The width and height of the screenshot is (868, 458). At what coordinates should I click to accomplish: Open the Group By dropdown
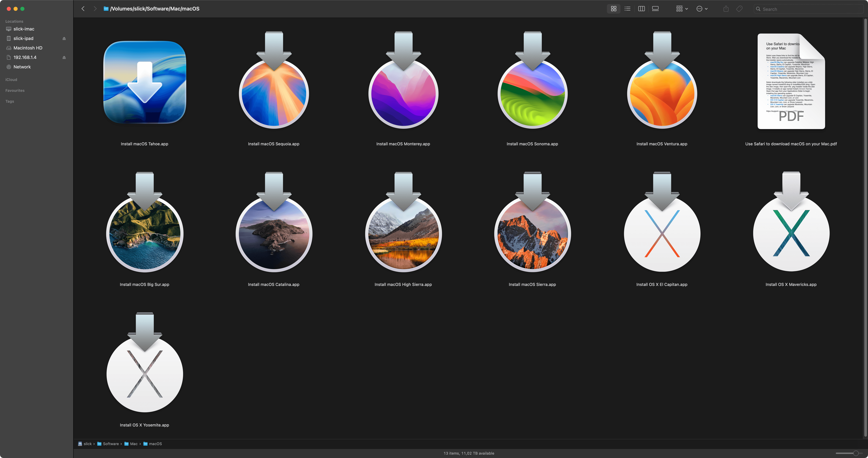pyautogui.click(x=682, y=9)
